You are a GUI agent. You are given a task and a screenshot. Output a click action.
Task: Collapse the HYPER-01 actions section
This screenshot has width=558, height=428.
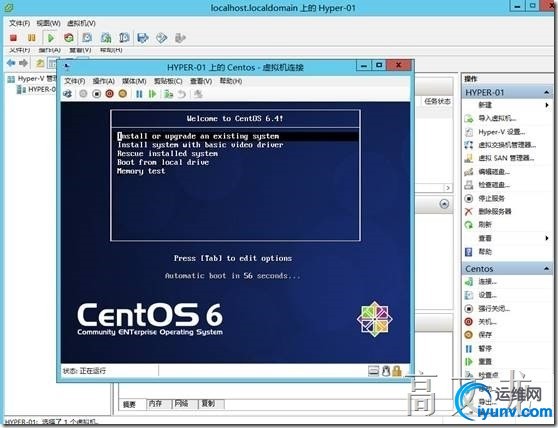[546, 93]
